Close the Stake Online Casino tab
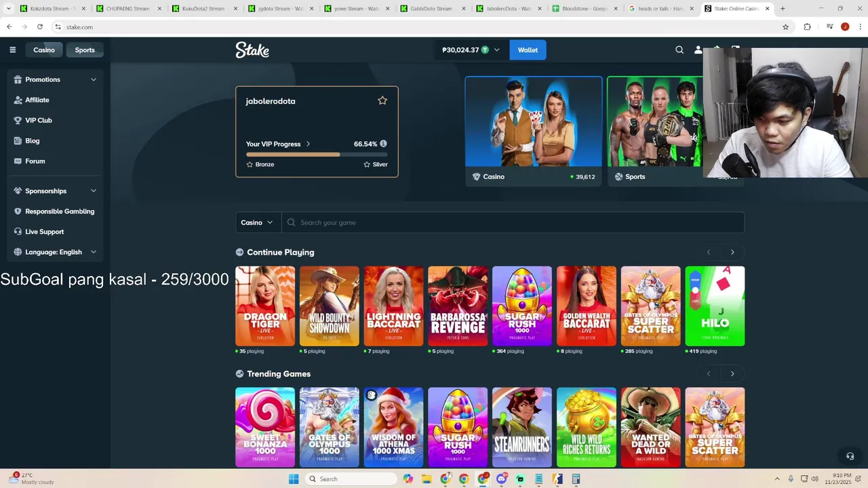The image size is (868, 488). [768, 9]
